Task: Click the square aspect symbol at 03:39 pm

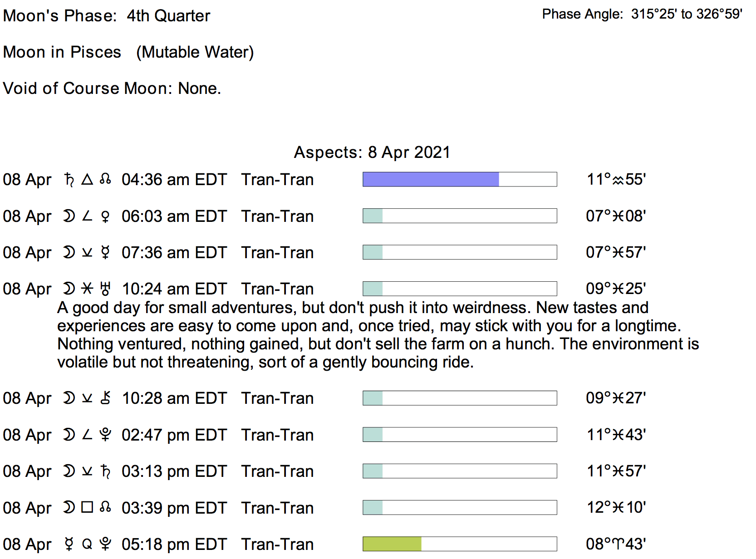Action: [87, 507]
